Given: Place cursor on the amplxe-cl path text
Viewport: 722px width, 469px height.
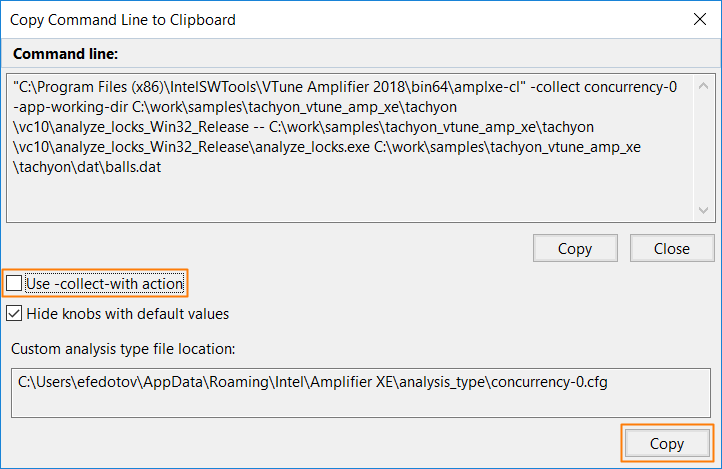Looking at the screenshot, I should [x=269, y=87].
